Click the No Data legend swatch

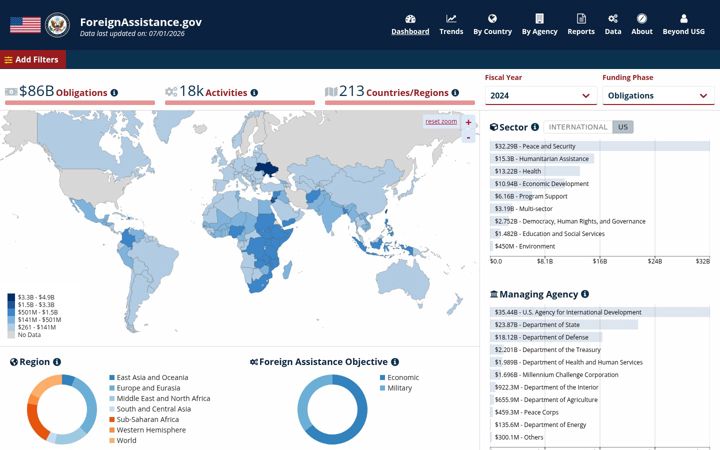click(11, 335)
